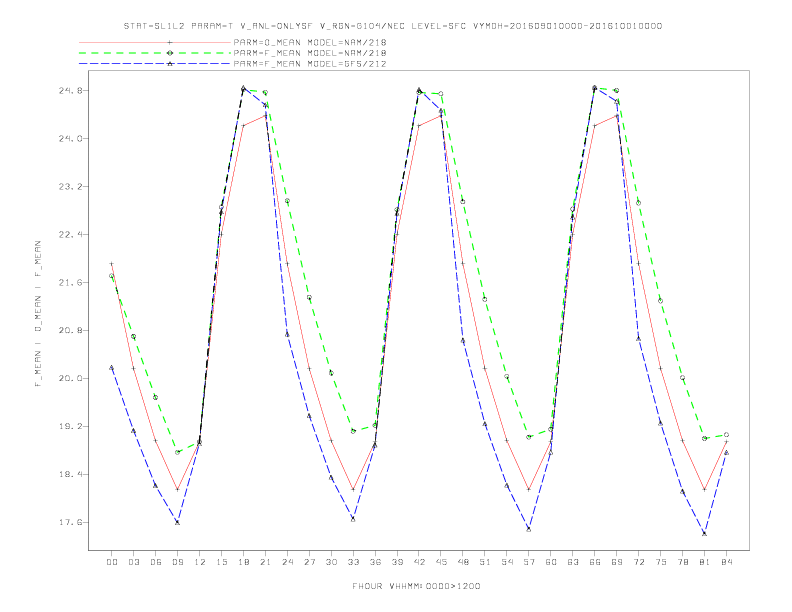Screen dimensions: 792x612
Task: Click the chart title starting with STAT=SL1L2
Action: 393,26
